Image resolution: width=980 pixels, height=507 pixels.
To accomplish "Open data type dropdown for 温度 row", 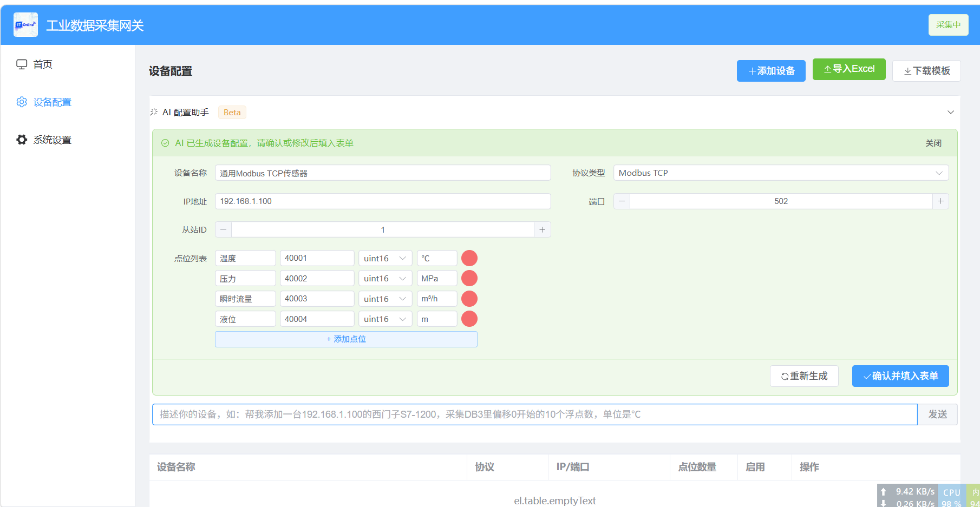I will point(386,258).
